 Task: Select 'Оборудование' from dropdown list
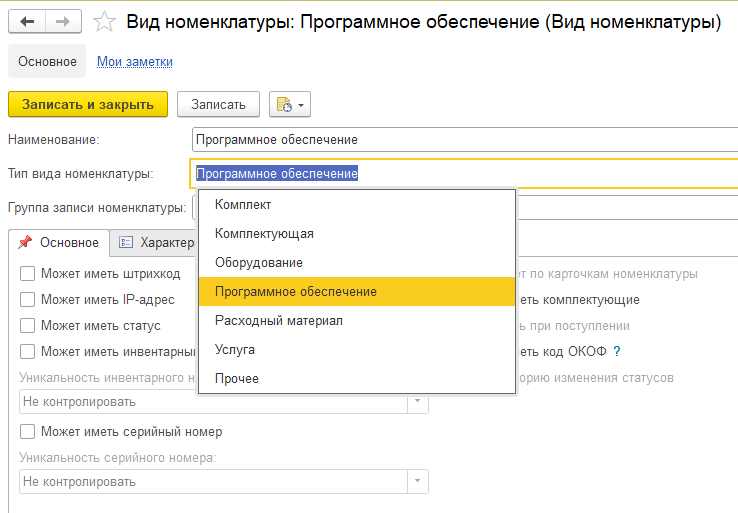(x=258, y=262)
